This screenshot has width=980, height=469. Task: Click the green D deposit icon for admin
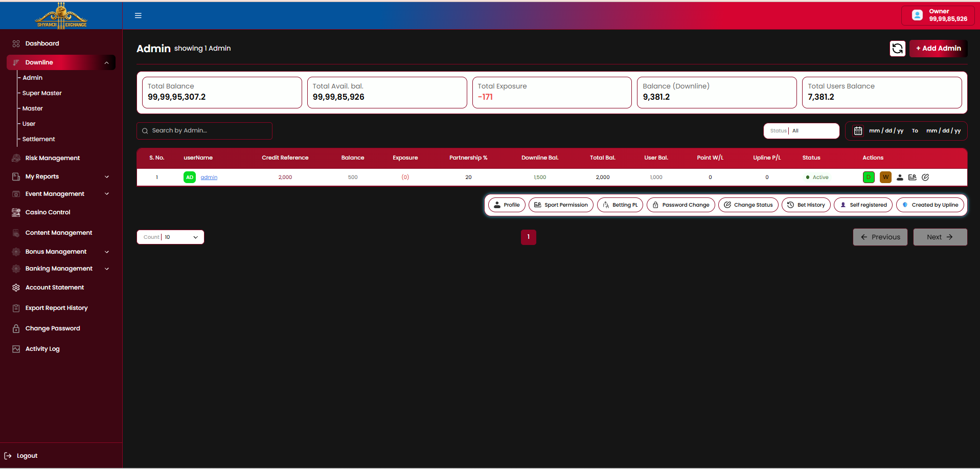point(868,177)
